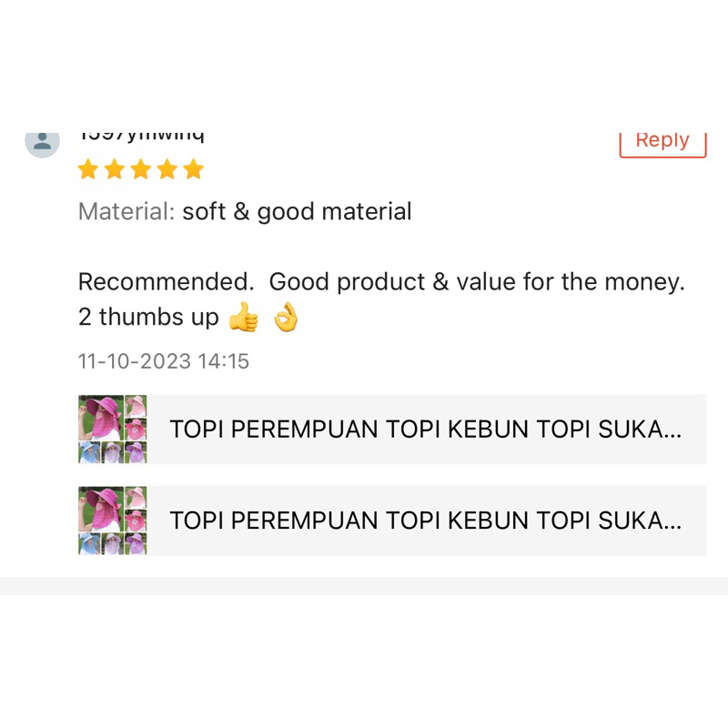Open first TOPI PEREMPUAN TOPI KEBUN product title

(426, 429)
